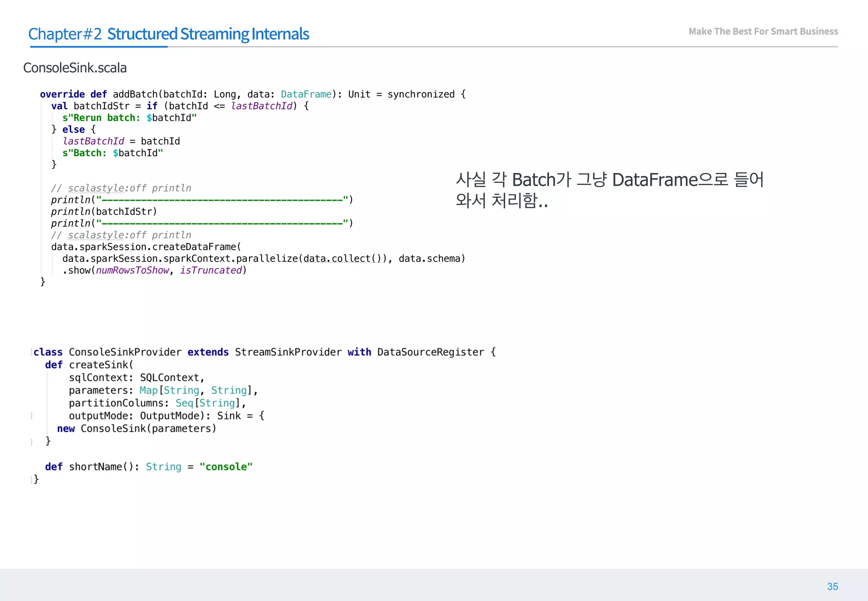Click the 'Make The Best For Smart Business' tagline

click(763, 31)
